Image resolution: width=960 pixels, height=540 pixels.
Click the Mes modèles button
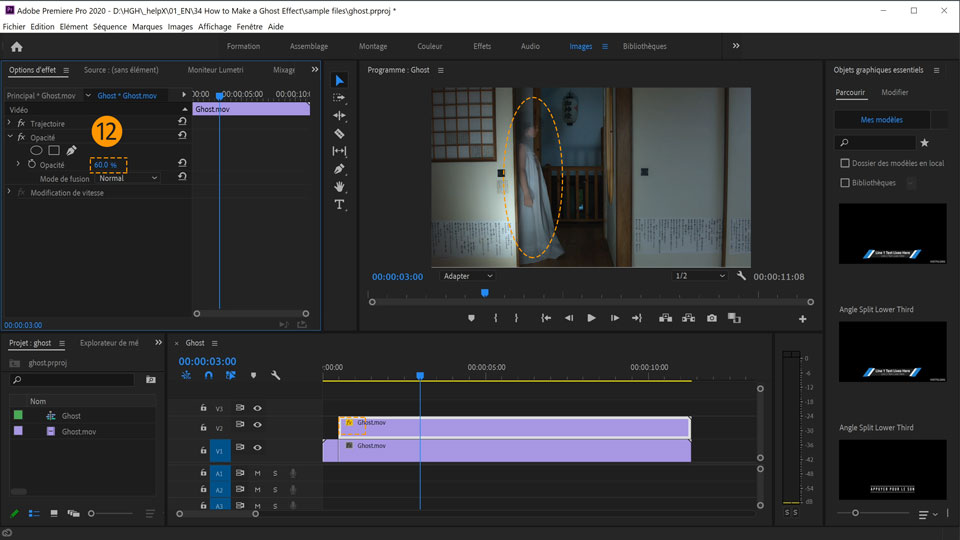881,120
